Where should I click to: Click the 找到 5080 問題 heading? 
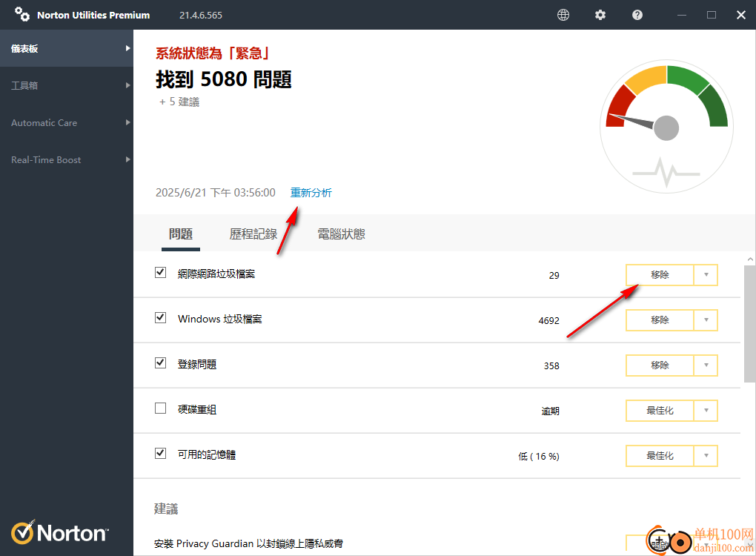[224, 79]
